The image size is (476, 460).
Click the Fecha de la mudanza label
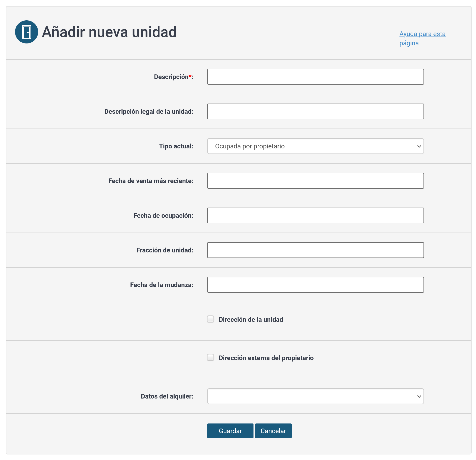(162, 285)
